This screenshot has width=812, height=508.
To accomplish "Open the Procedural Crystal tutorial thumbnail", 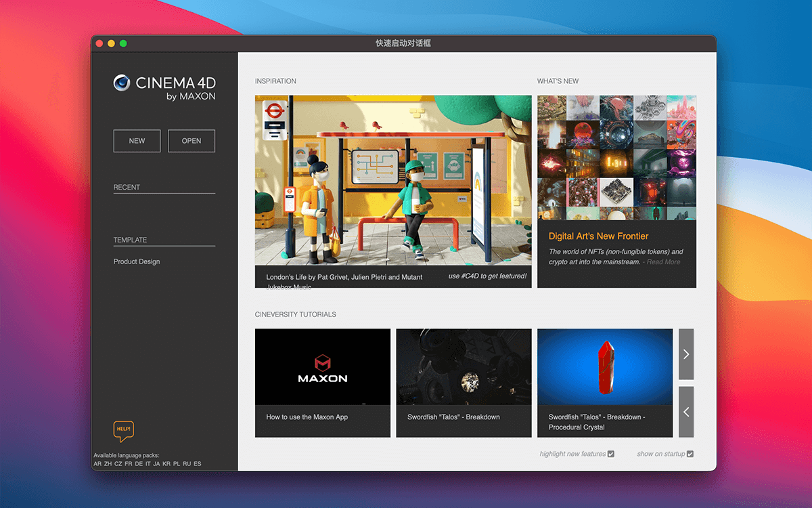I will tap(605, 367).
